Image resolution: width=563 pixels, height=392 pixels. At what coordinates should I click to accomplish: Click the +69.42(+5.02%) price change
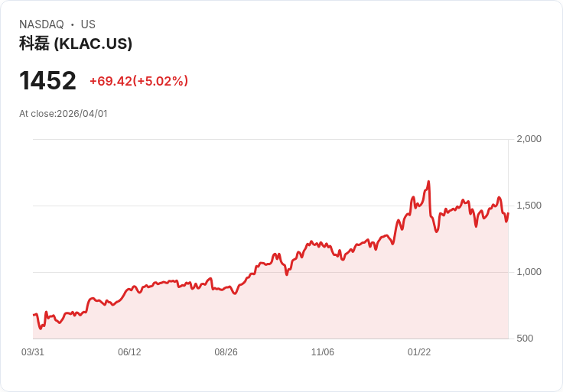click(138, 81)
